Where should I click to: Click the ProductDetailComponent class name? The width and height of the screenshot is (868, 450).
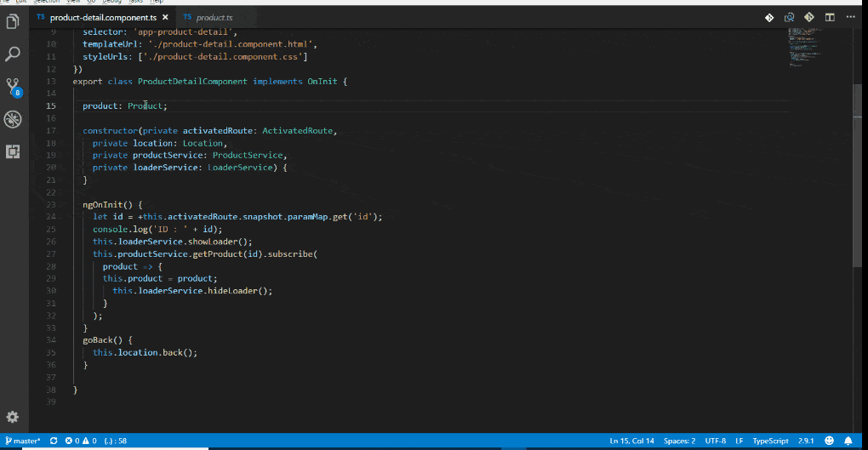tap(192, 82)
